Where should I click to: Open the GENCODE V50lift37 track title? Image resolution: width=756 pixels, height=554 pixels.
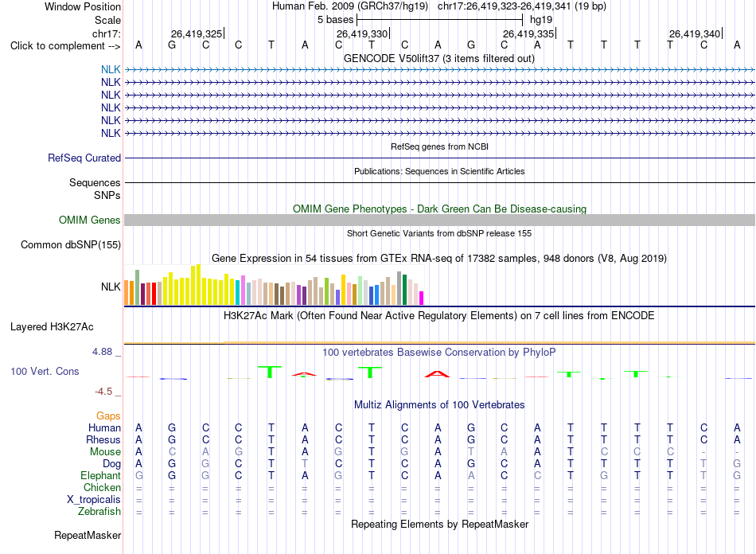coord(439,59)
